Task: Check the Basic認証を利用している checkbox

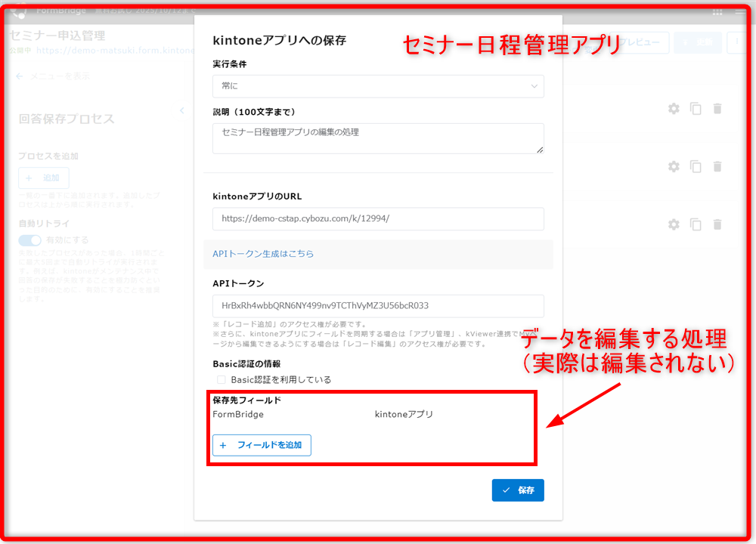Action: pyautogui.click(x=222, y=380)
